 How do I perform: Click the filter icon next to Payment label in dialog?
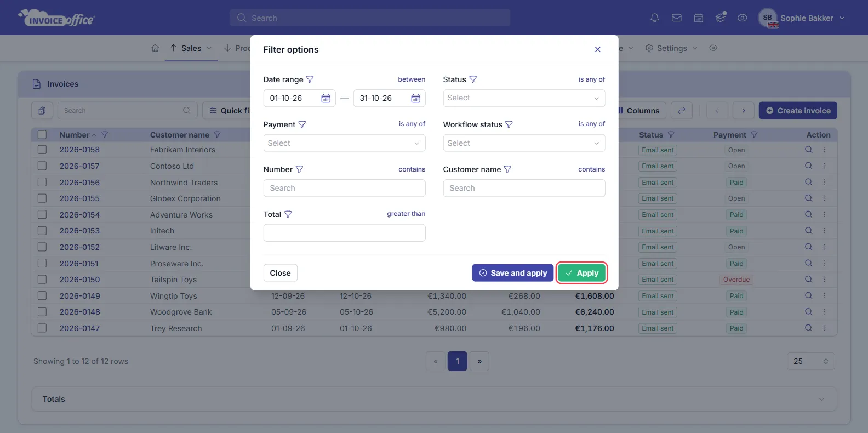[x=302, y=124]
